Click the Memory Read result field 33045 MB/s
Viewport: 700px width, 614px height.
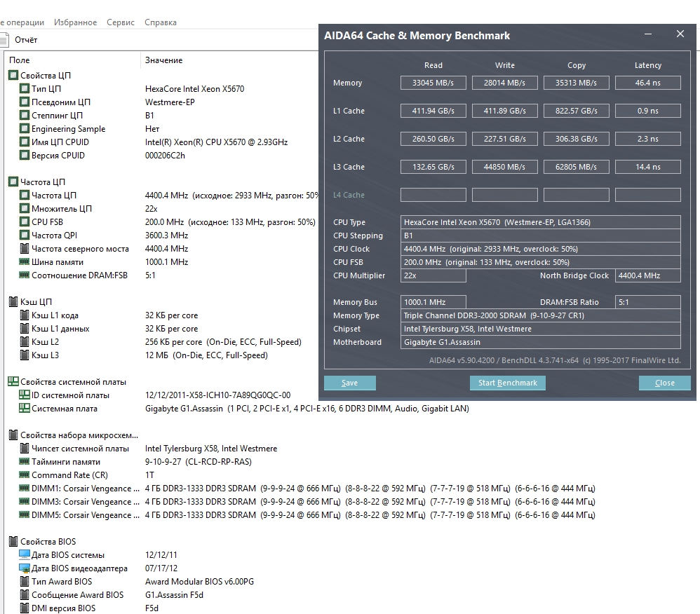click(433, 83)
